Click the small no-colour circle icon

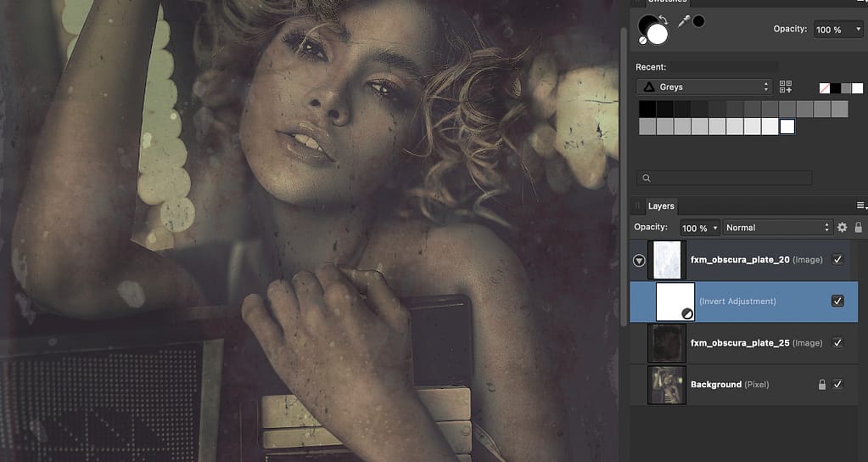click(642, 41)
